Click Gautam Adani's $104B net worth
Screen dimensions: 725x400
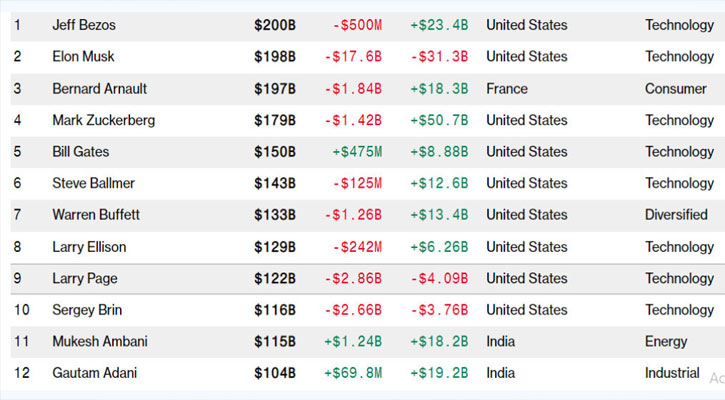[x=275, y=373]
